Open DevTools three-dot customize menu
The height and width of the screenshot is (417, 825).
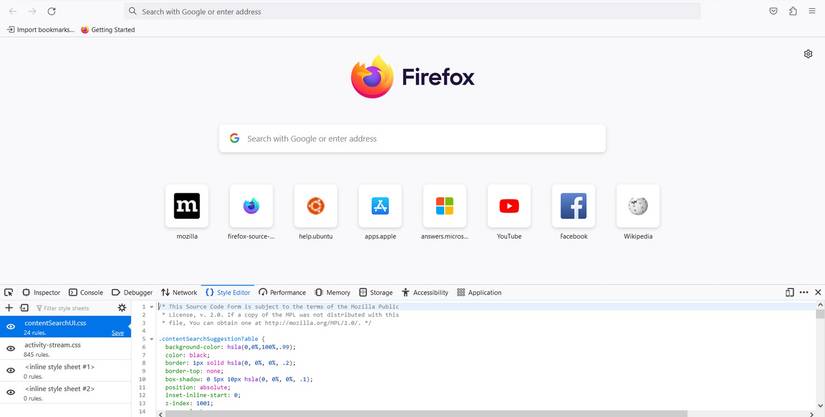[x=804, y=292]
